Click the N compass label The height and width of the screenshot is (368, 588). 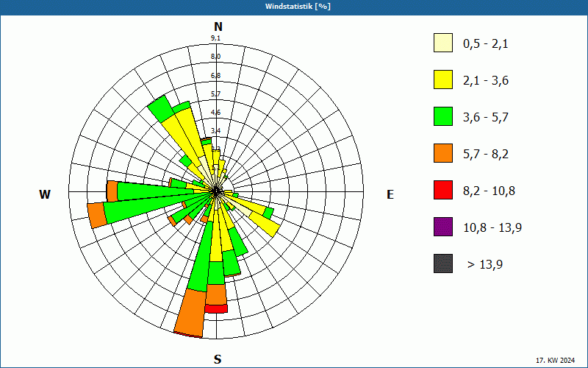point(218,26)
